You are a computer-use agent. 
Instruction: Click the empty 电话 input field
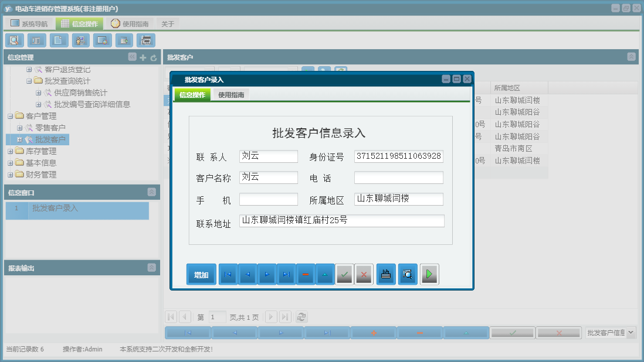399,177
